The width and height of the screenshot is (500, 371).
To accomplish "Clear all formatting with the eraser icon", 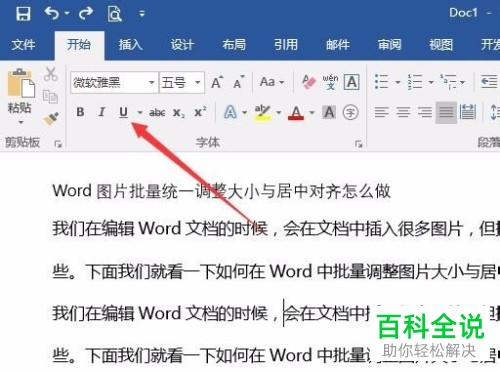I will point(309,82).
